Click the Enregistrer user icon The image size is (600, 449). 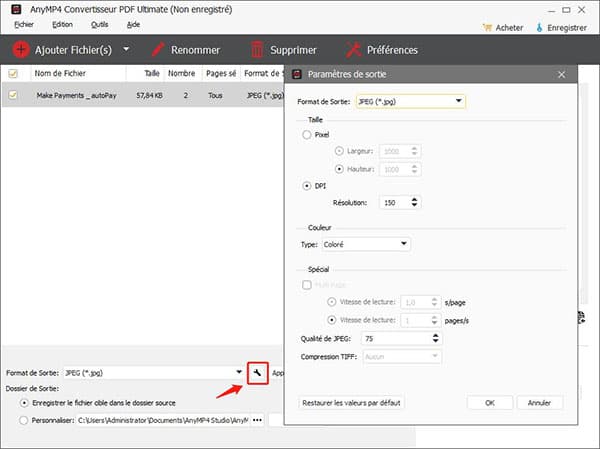click(542, 27)
